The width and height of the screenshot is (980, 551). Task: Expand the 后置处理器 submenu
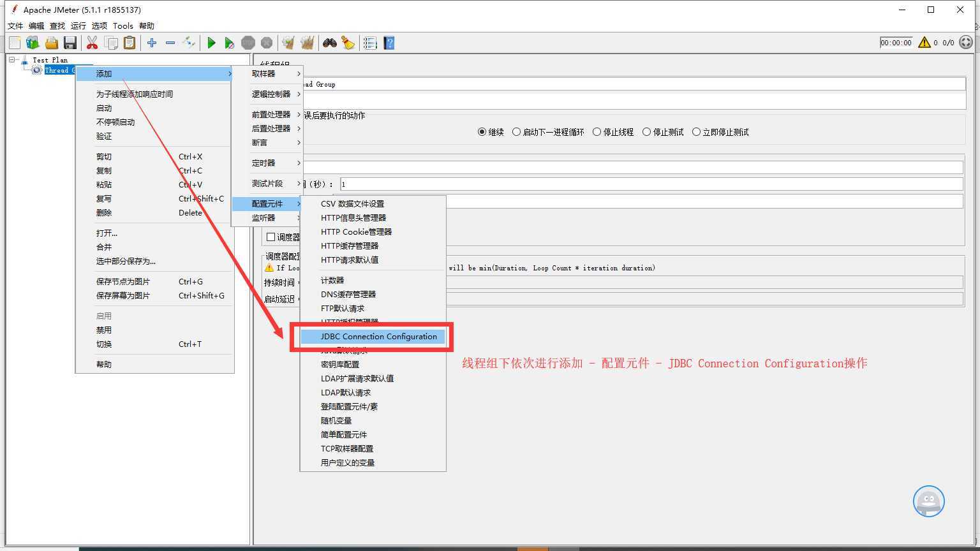coord(267,128)
